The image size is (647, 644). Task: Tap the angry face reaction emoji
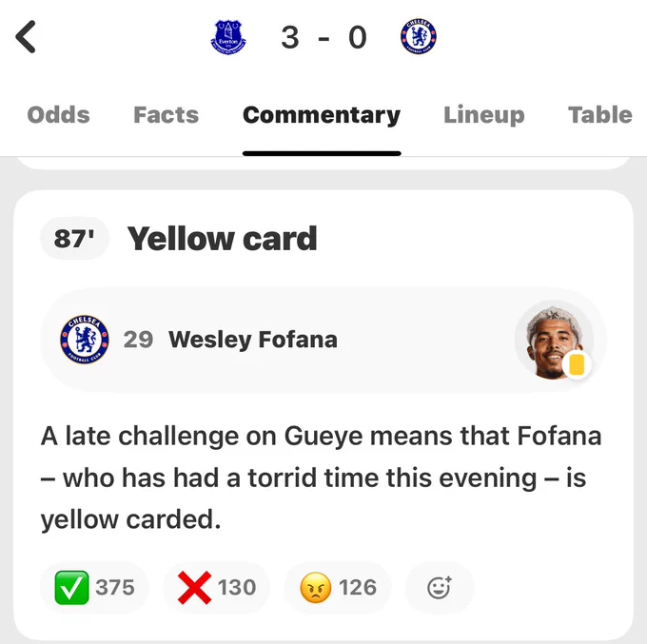point(316,588)
